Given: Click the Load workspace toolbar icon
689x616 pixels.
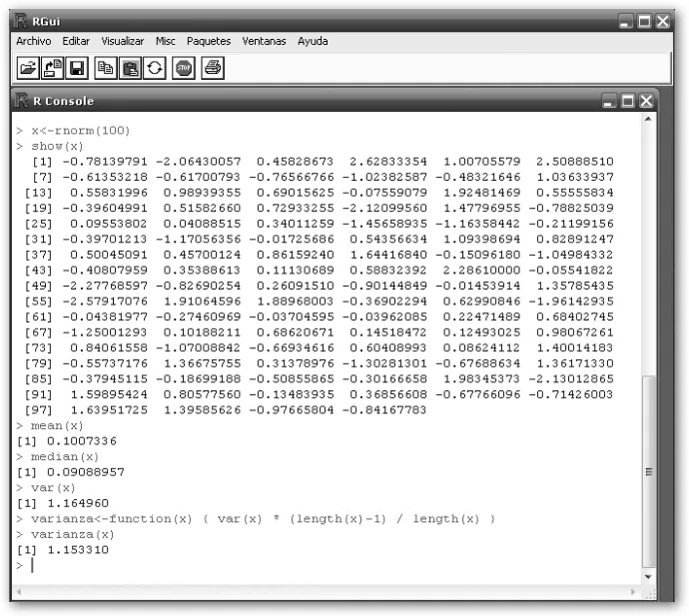Looking at the screenshot, I should [52, 68].
